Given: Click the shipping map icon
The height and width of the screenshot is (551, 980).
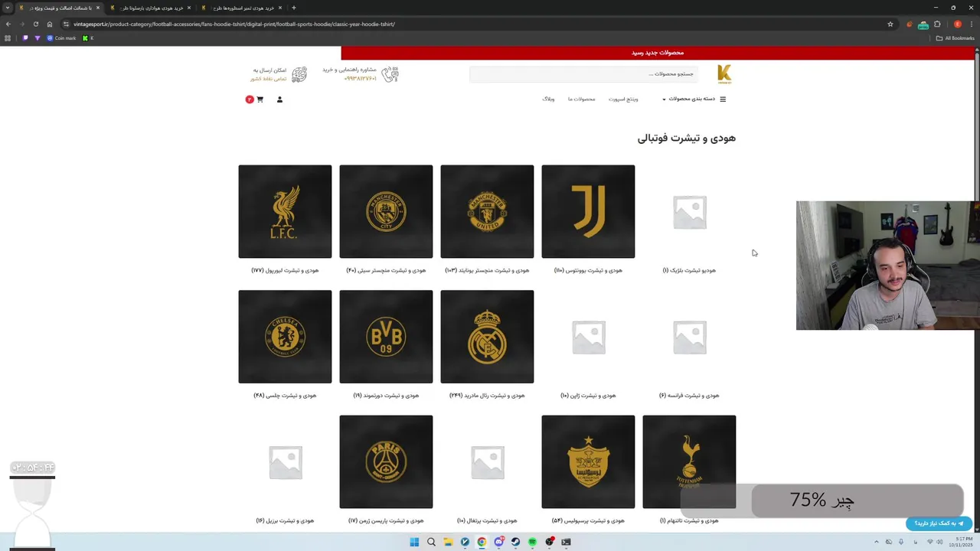Looking at the screenshot, I should (299, 74).
